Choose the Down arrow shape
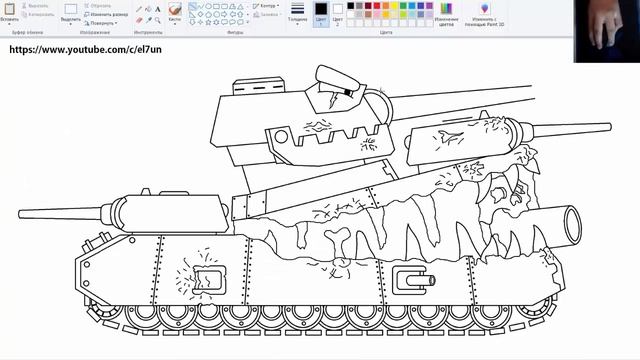Image resolution: width=640 pixels, height=360 pixels. click(x=192, y=22)
